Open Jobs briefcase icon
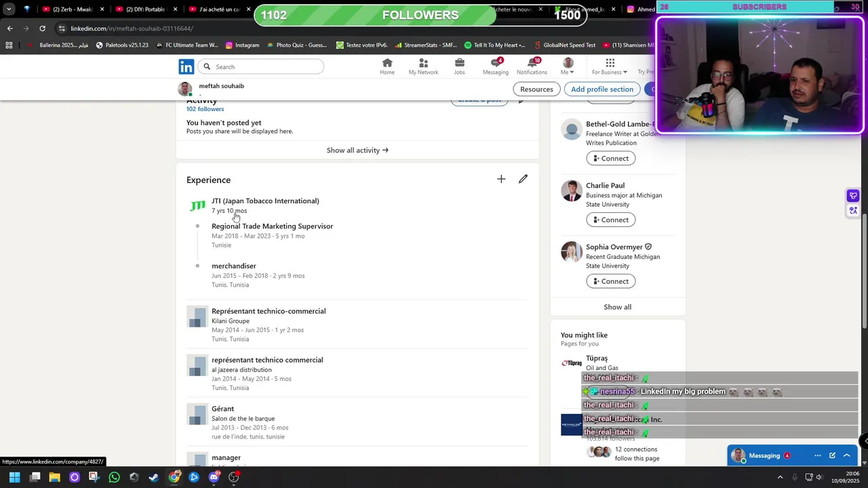The image size is (868, 488). (459, 66)
